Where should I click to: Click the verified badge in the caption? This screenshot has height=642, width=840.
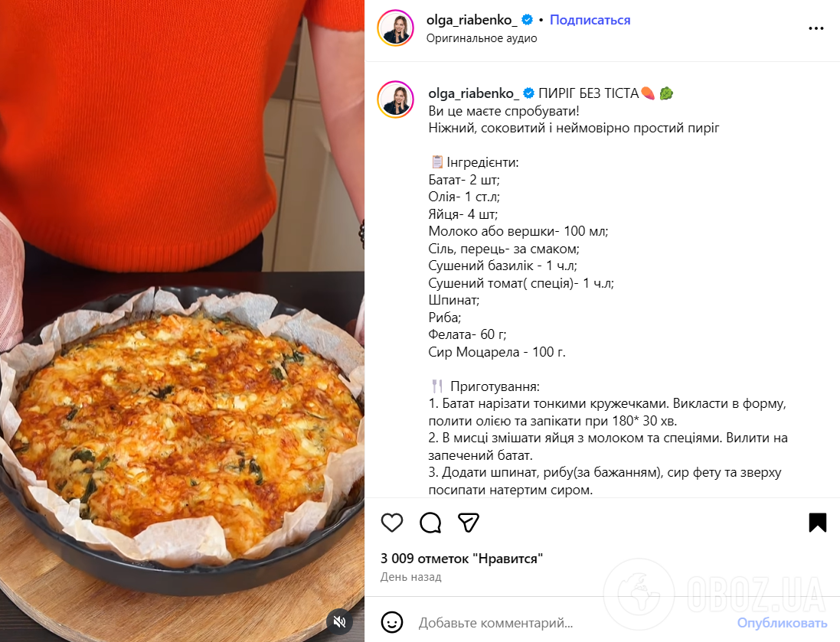528,93
